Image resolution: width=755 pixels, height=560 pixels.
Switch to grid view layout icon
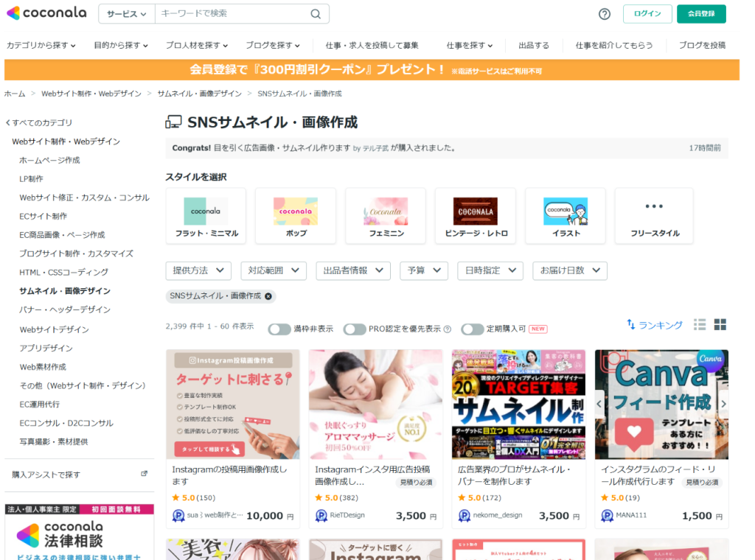point(720,325)
